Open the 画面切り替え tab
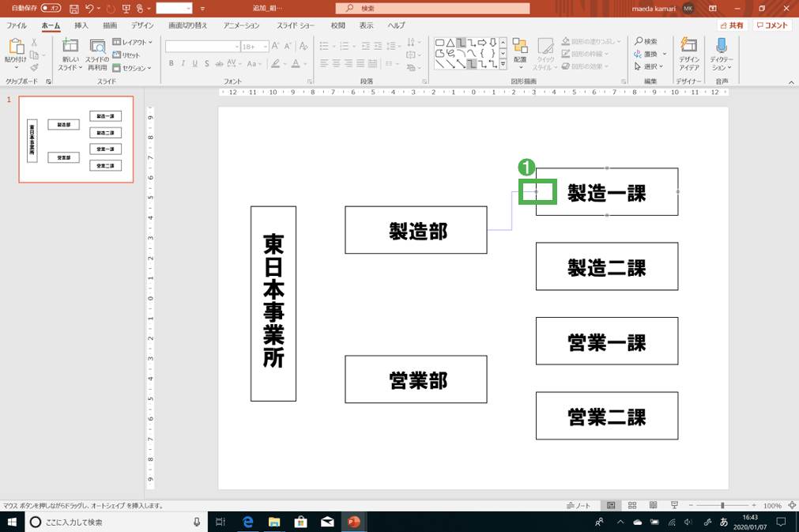Viewport: 799px width, 532px height. tap(188, 25)
